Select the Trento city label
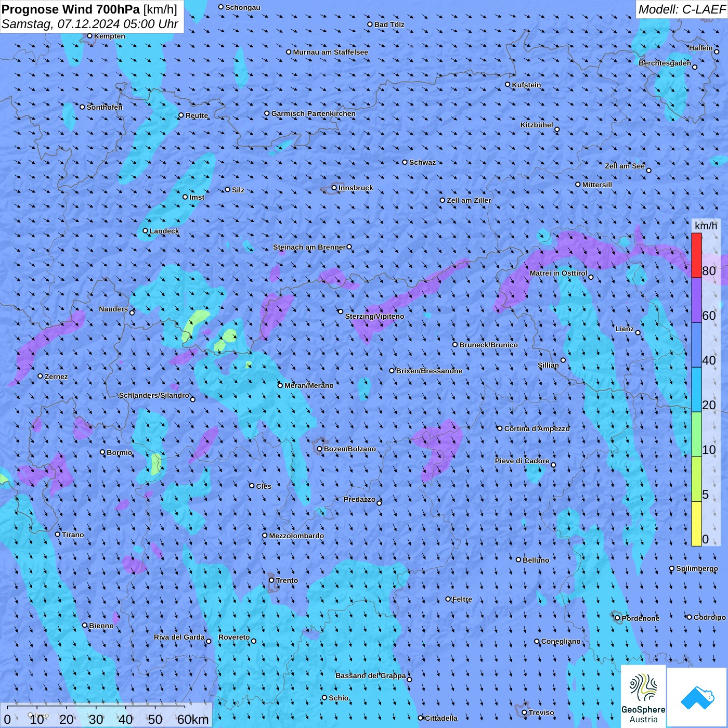 coord(287,580)
